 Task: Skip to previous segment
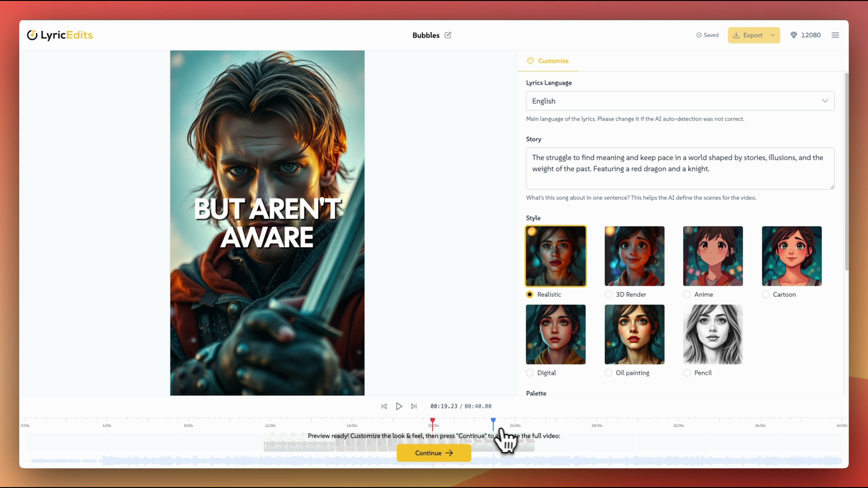pyautogui.click(x=384, y=406)
